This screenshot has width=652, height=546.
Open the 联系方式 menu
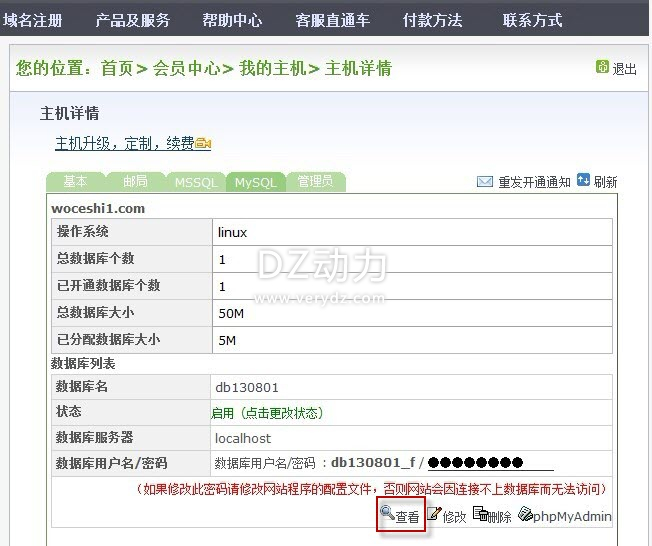532,20
